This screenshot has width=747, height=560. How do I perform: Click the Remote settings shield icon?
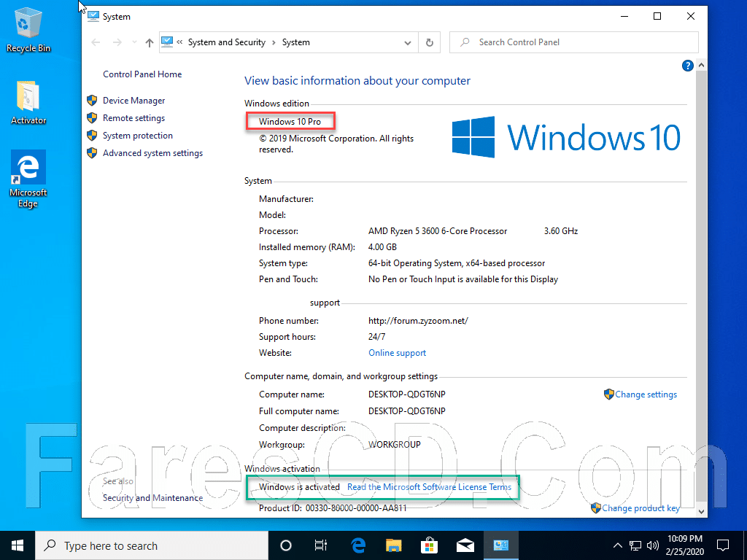tap(92, 118)
